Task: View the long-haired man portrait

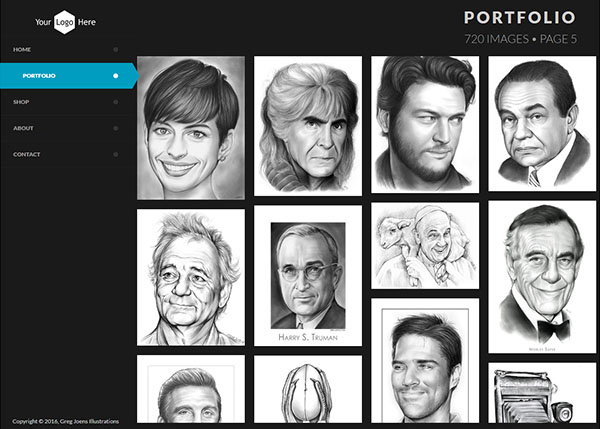Action: (307, 126)
